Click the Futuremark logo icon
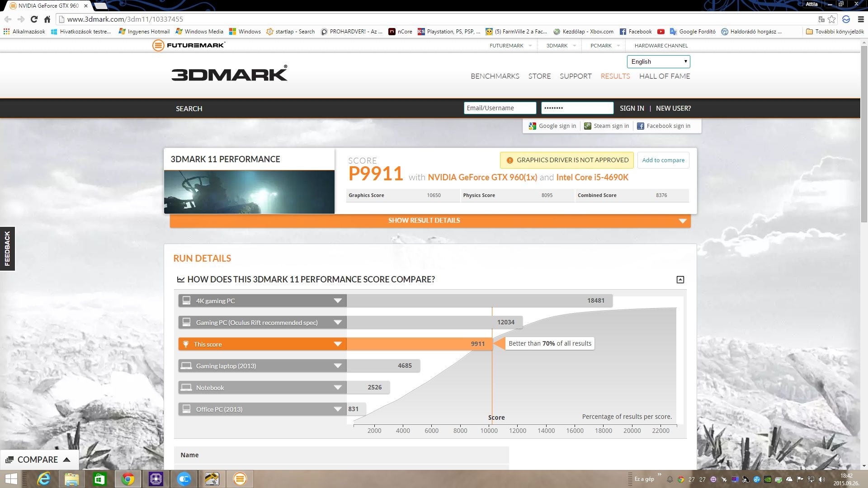 click(x=158, y=45)
